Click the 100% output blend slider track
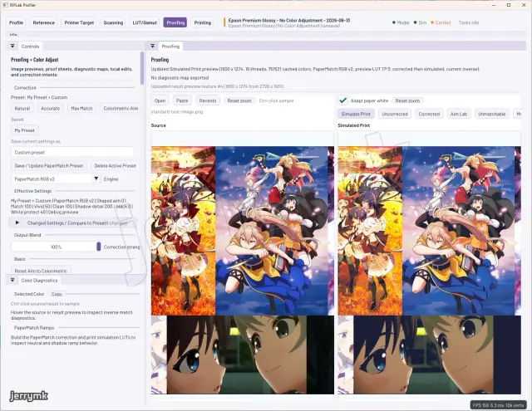 pyautogui.click(x=56, y=247)
